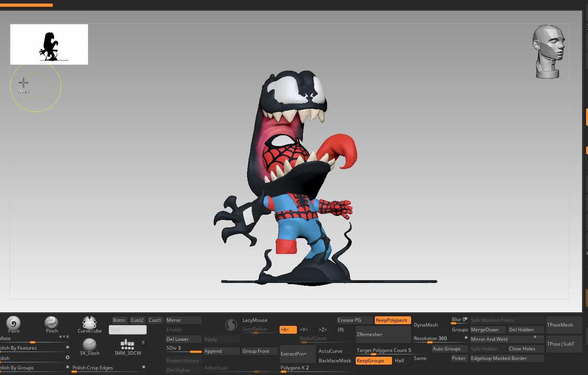
Task: Run ZRemesher on the model
Action: [x=382, y=335]
